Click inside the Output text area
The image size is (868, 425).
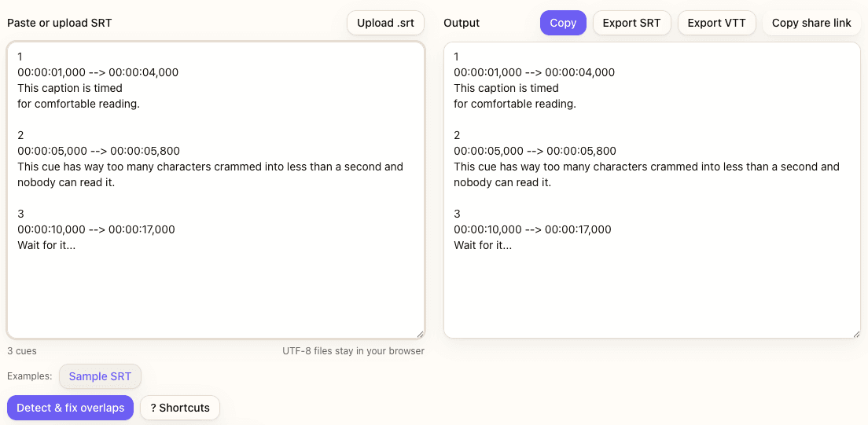pyautogui.click(x=652, y=190)
